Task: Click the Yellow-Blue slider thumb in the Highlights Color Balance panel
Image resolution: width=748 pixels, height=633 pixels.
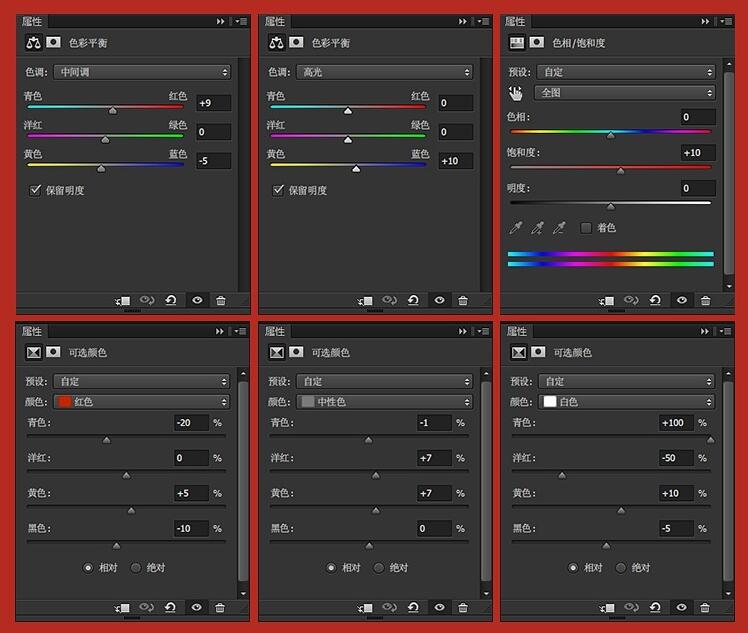Action: click(356, 169)
